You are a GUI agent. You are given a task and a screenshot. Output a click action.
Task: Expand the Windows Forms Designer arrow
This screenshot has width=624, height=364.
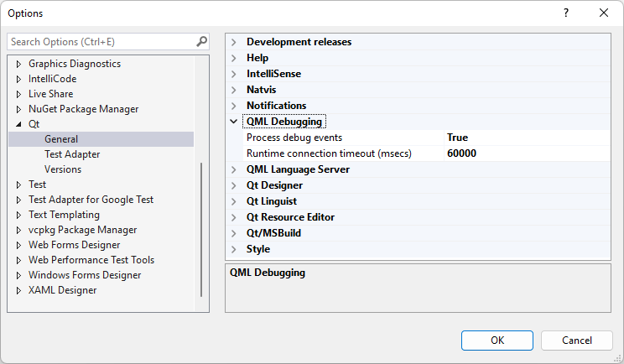[18, 275]
